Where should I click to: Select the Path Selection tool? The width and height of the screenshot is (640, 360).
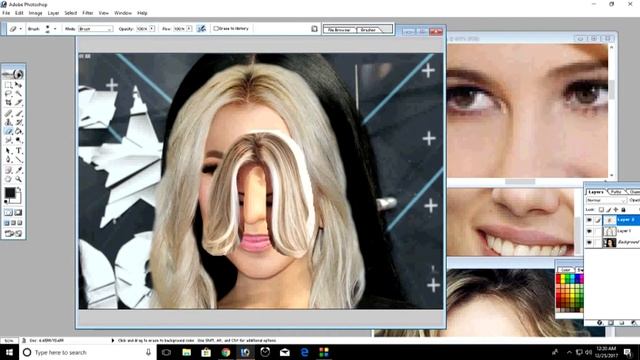[x=8, y=151]
